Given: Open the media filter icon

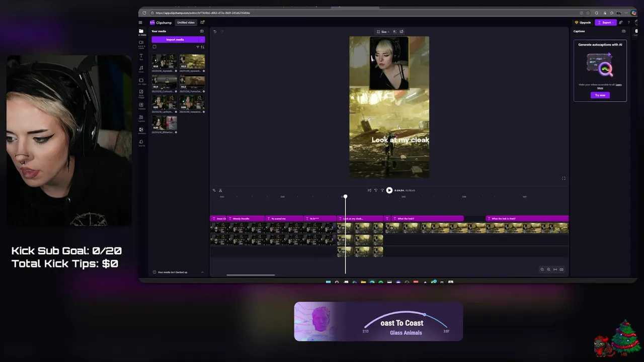Looking at the screenshot, I should [198, 47].
